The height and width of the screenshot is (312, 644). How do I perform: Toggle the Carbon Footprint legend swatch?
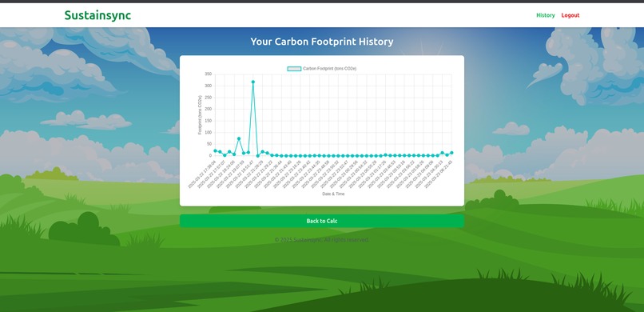pos(294,69)
